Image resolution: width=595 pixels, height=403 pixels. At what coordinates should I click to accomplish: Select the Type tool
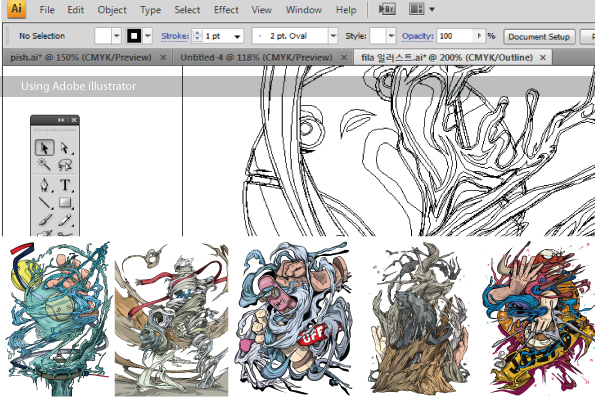point(65,185)
